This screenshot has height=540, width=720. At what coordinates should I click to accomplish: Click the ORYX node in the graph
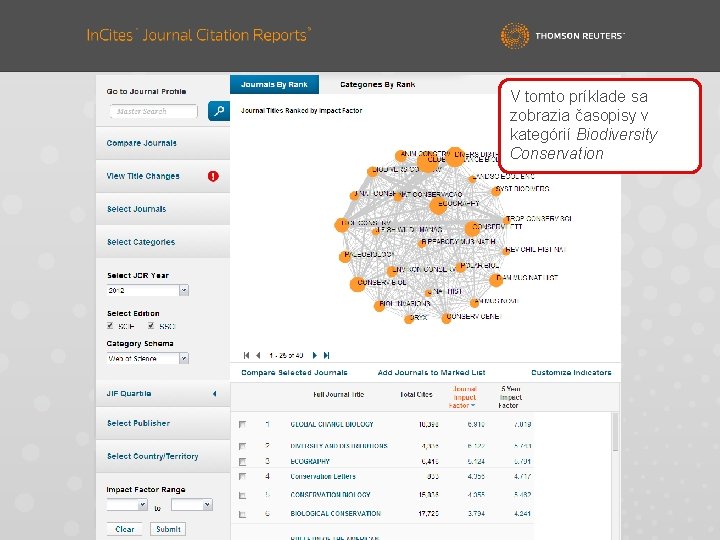pos(409,319)
